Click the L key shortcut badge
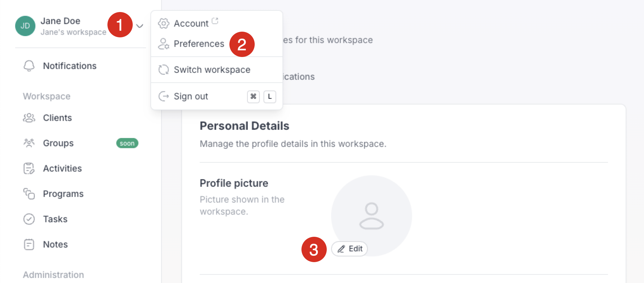Image resolution: width=644 pixels, height=283 pixels. click(x=270, y=97)
